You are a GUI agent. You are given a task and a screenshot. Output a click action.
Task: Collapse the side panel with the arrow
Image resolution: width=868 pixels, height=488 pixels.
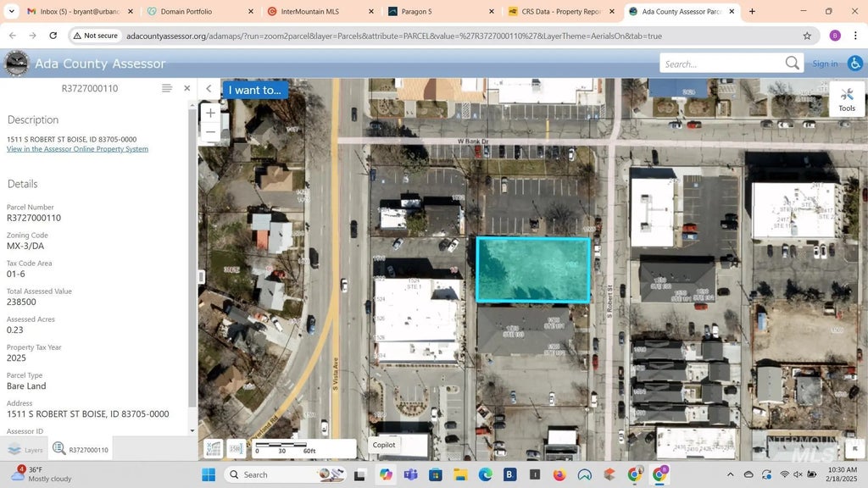tap(209, 89)
